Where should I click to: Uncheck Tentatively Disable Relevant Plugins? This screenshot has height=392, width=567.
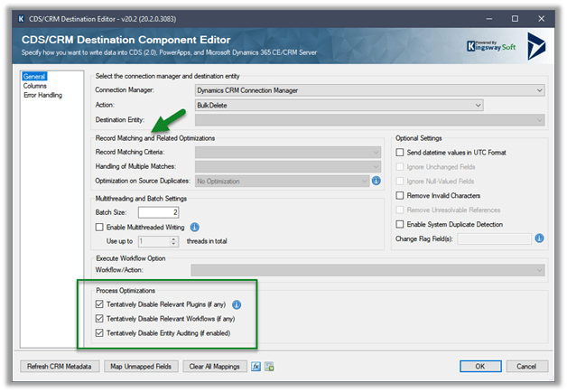coord(100,304)
